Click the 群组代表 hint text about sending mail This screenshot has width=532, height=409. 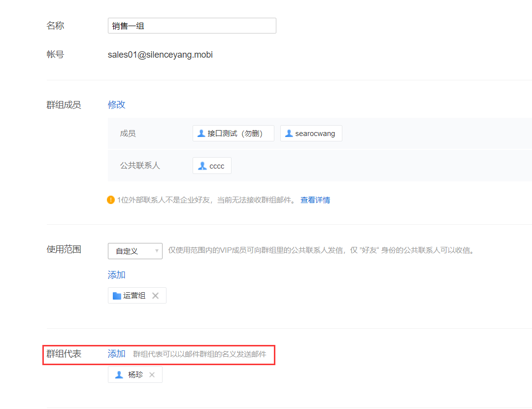coord(199,354)
